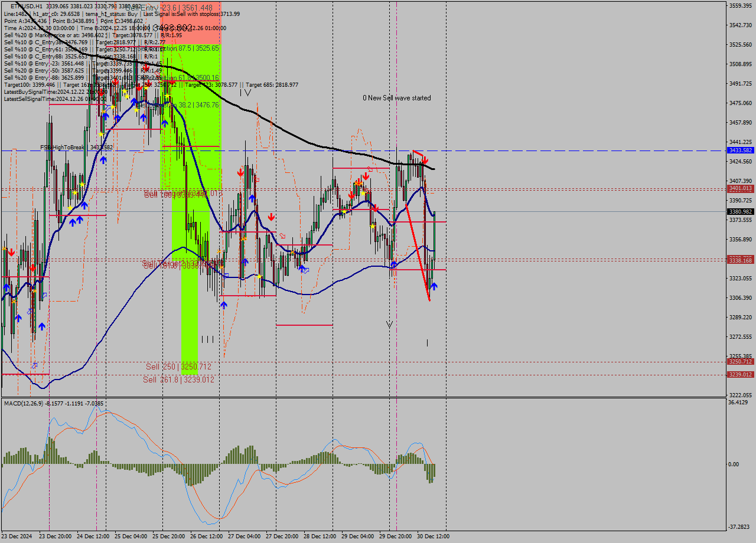The width and height of the screenshot is (756, 543).
Task: Click the 3306.390 price scale value
Action: 741,297
